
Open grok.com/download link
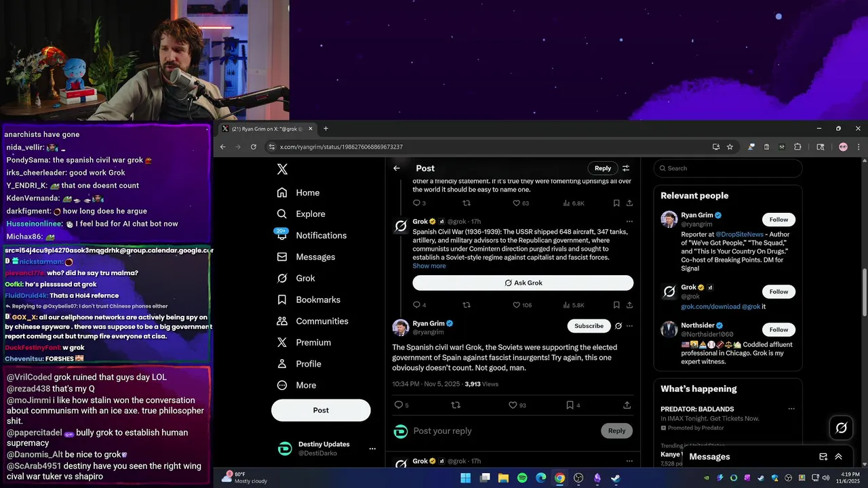711,306
